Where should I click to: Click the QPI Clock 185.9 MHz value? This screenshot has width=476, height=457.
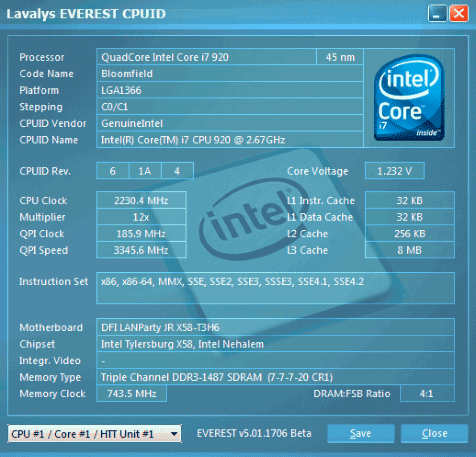point(141,233)
